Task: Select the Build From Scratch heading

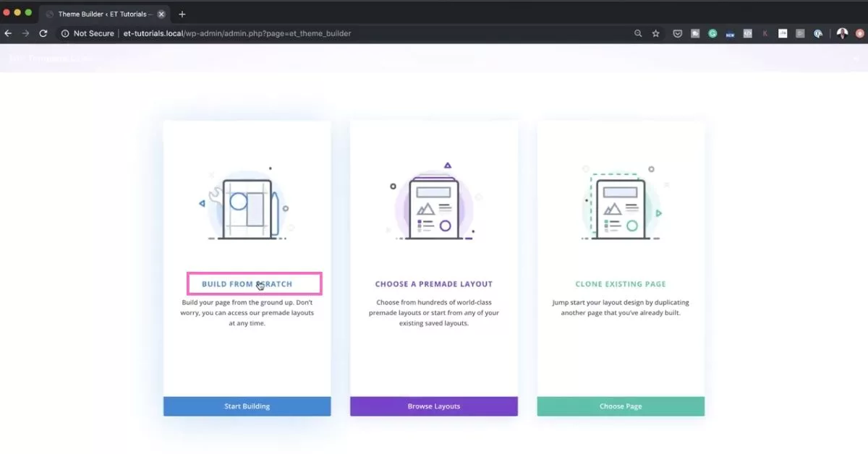Action: click(x=247, y=284)
